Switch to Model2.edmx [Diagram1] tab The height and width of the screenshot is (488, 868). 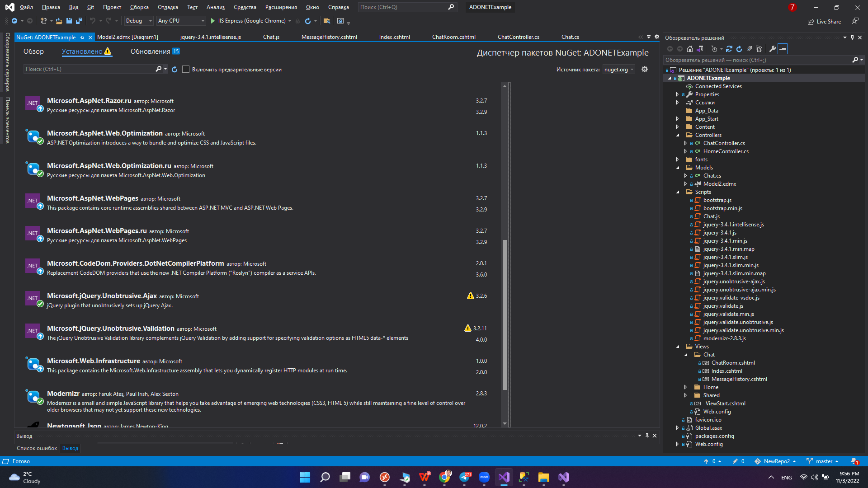[x=127, y=37]
